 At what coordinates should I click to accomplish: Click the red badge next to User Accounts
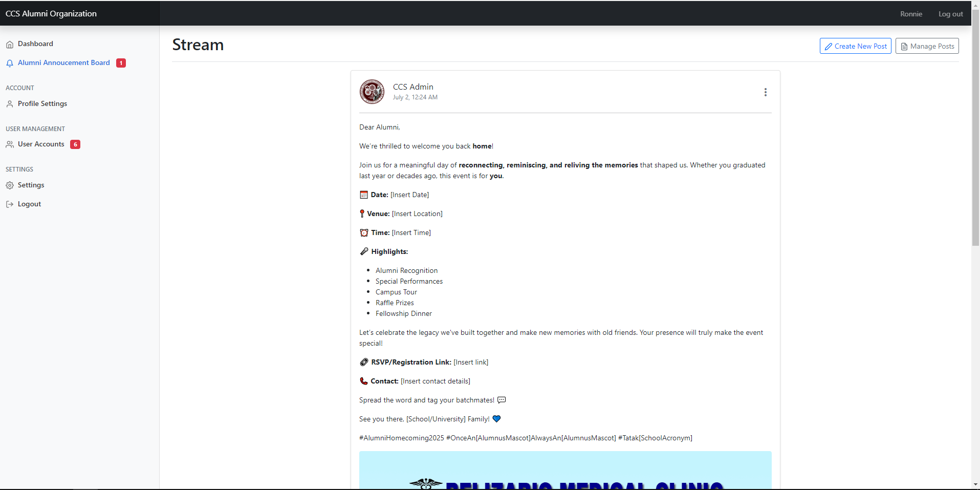click(x=75, y=144)
